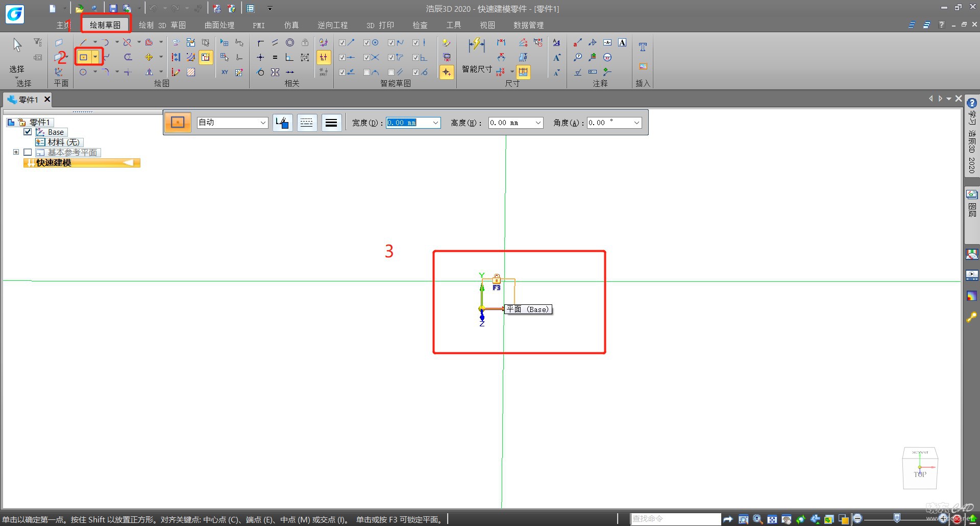Open the line tool dropdown arrow
Viewport: 980px width, 526px height.
[x=95, y=42]
